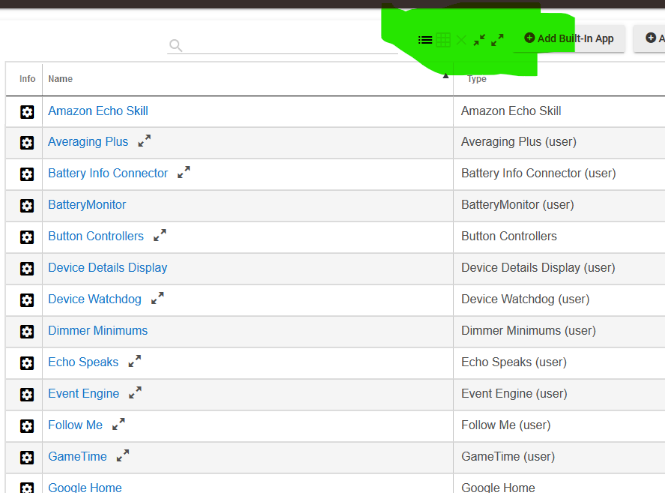Open the Dimmer Minimums app link
The image size is (665, 493).
98,331
